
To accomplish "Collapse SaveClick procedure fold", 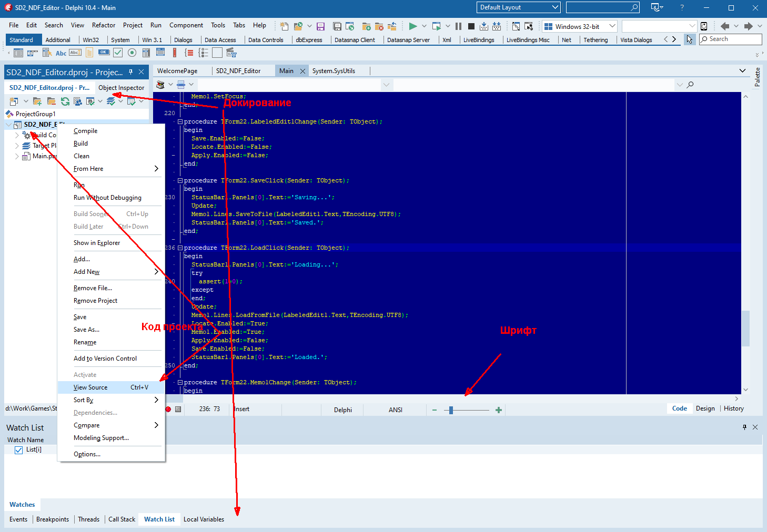I will click(180, 180).
